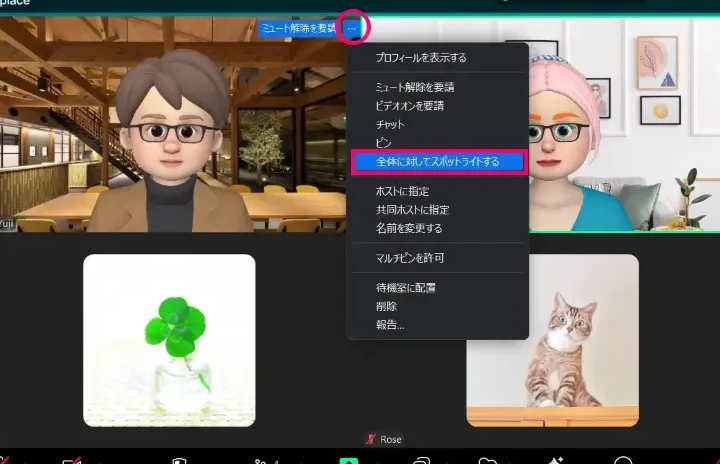
Task: Choose 全体に対してスポットライトする option
Action: (438, 161)
